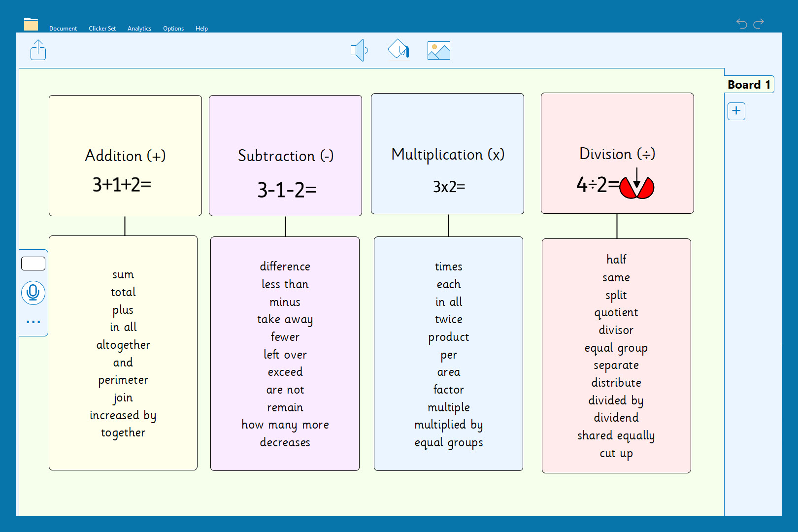Click the word 'half' in division list
This screenshot has height=532, width=798.
point(616,259)
